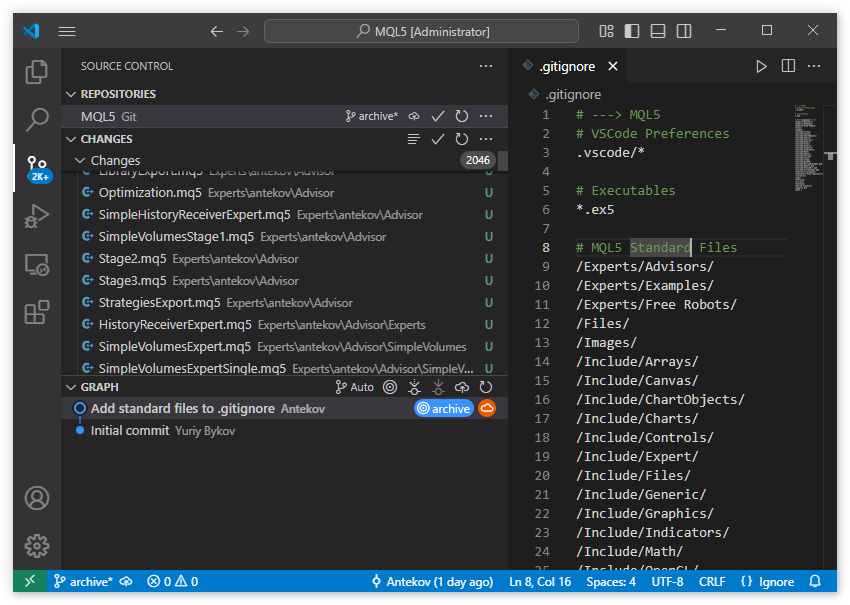The height and width of the screenshot is (605, 850).
Task: Open more actions in Changes header
Action: pyautogui.click(x=486, y=139)
